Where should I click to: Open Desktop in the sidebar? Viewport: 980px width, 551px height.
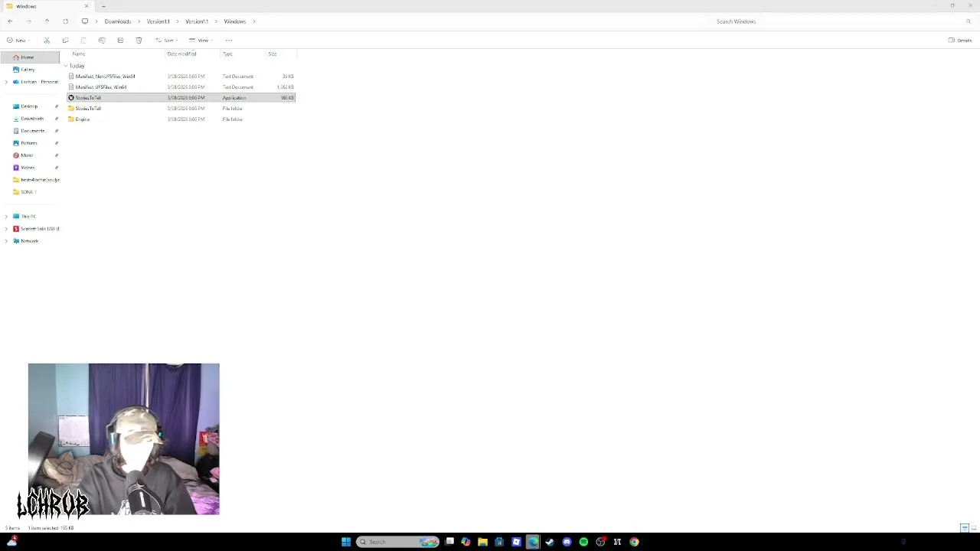pos(29,106)
